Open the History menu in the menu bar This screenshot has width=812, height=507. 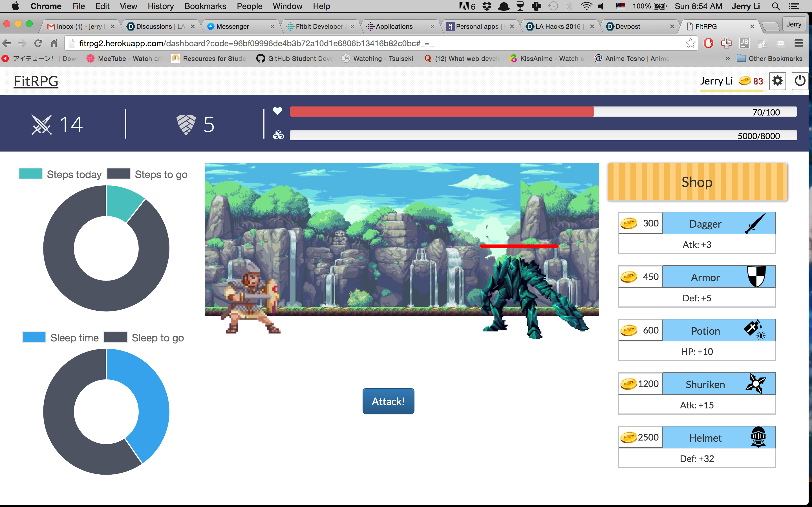[x=160, y=6]
